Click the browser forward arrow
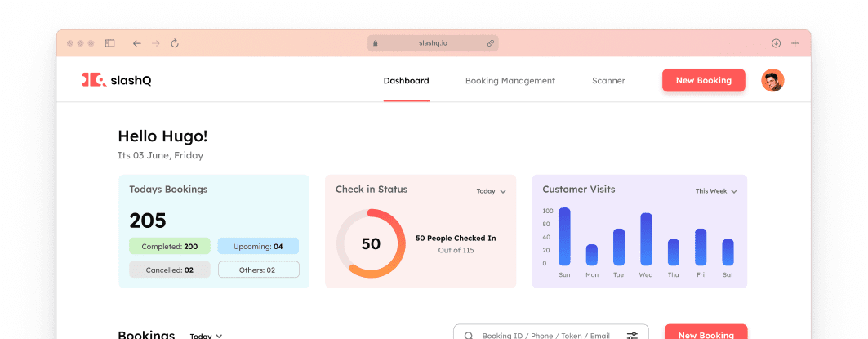Viewport: 868px width, 339px height. tap(155, 43)
